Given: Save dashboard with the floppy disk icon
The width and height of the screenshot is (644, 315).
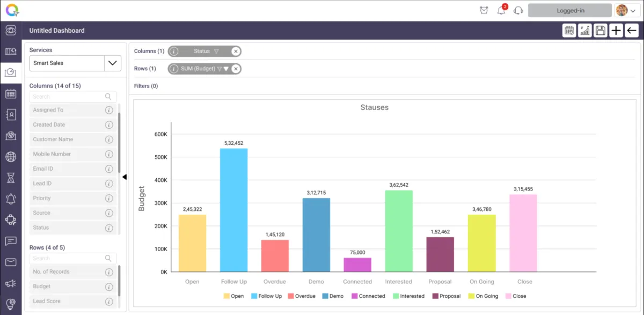Looking at the screenshot, I should [x=601, y=31].
